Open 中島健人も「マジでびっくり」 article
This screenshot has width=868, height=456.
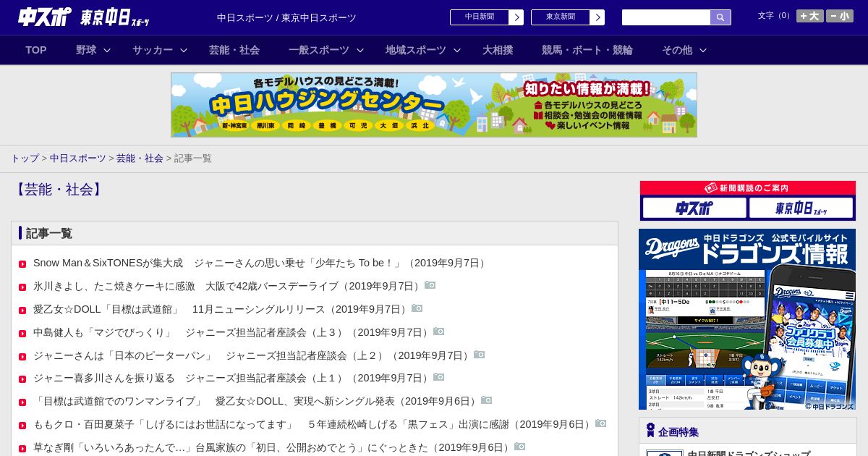pyautogui.click(x=233, y=332)
